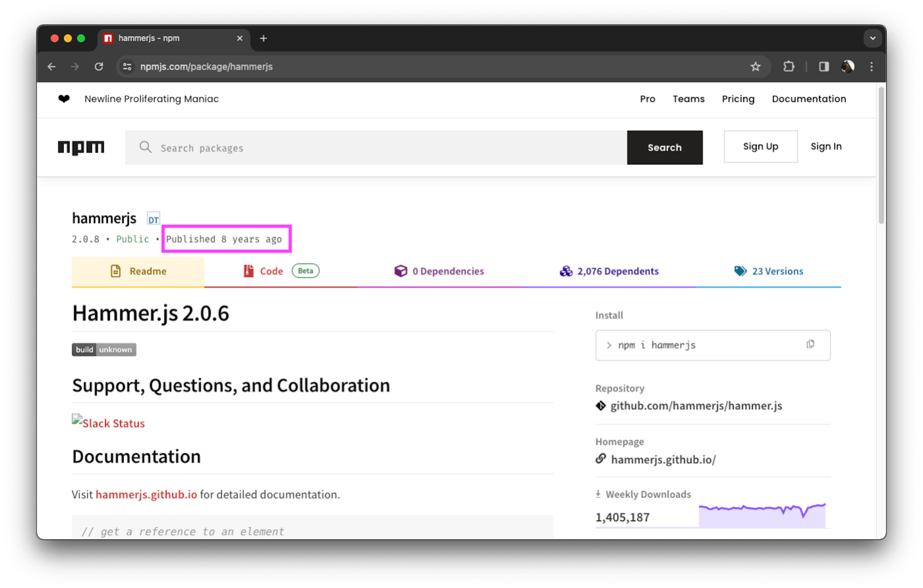Viewport: 923px width, 588px height.
Task: Click the hammerjs.github.io homepage link
Action: pyautogui.click(x=663, y=459)
